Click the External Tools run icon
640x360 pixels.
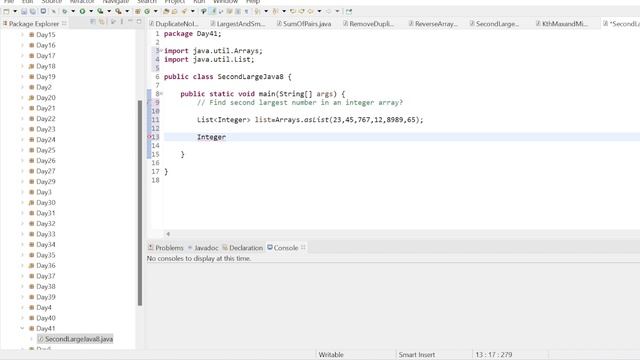click(x=118, y=11)
